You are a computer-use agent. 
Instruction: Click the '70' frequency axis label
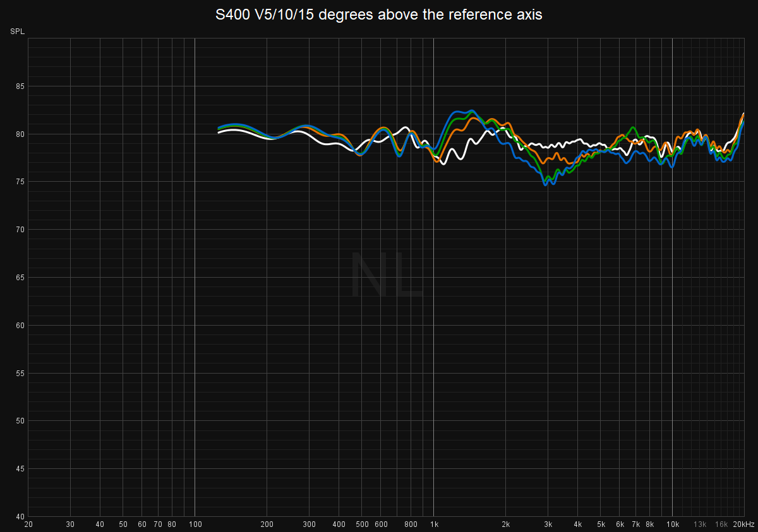point(158,524)
